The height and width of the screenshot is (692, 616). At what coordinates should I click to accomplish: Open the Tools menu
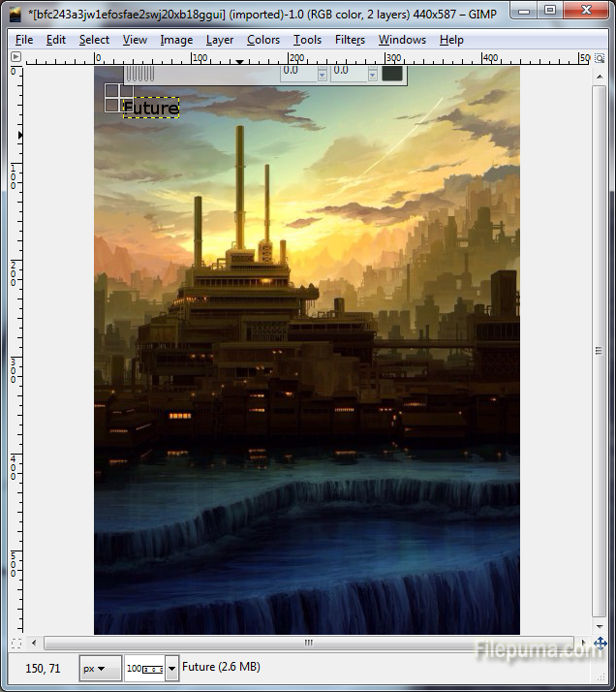(307, 40)
